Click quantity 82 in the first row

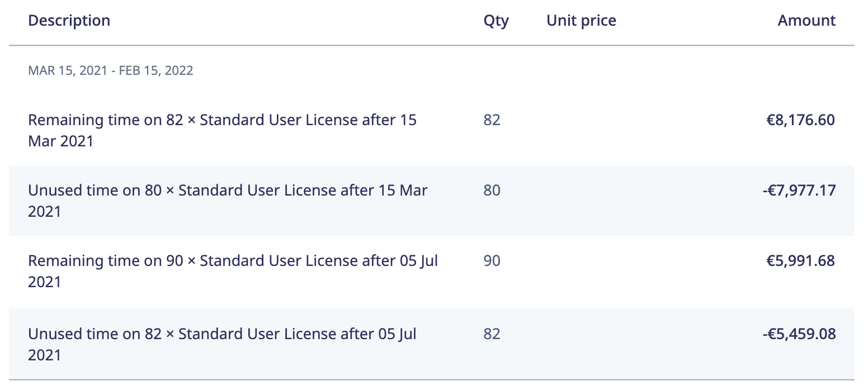492,120
